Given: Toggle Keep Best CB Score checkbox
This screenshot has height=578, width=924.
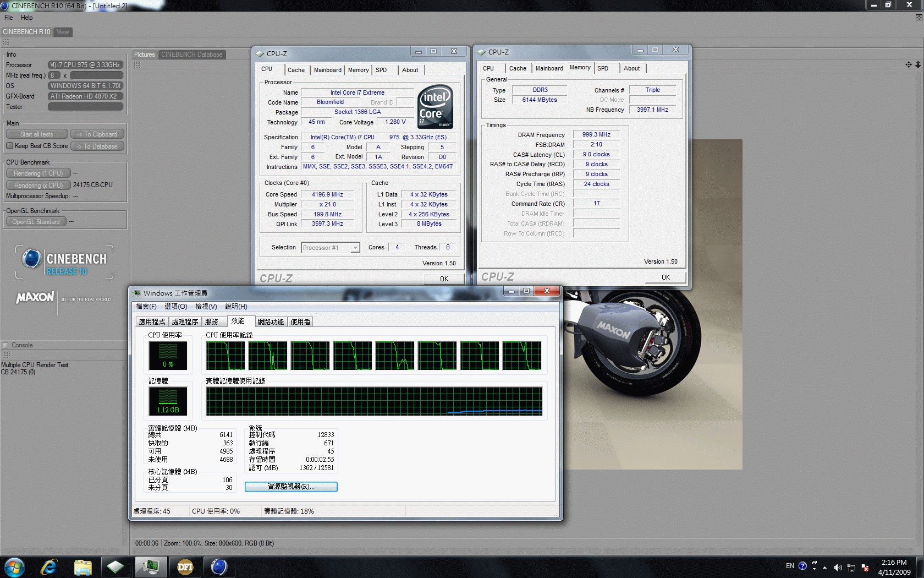Looking at the screenshot, I should tap(9, 146).
